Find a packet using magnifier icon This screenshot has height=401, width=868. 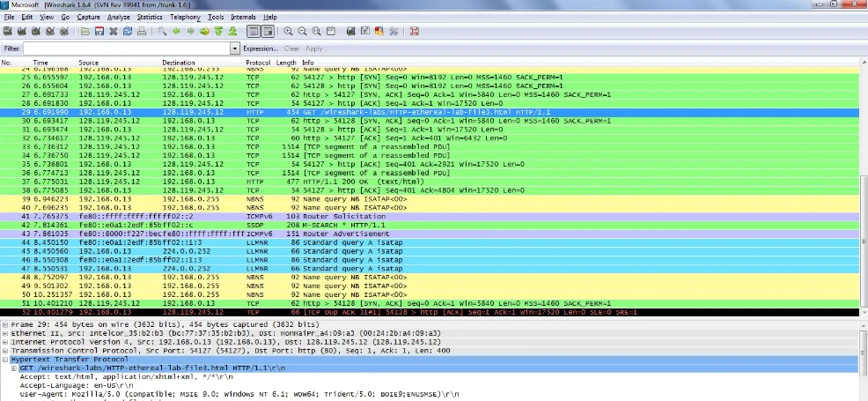point(162,32)
